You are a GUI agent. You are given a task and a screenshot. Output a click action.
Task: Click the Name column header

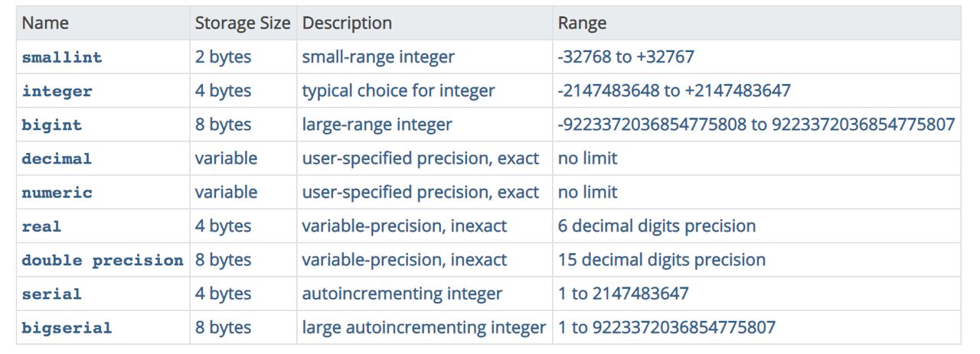tap(45, 24)
